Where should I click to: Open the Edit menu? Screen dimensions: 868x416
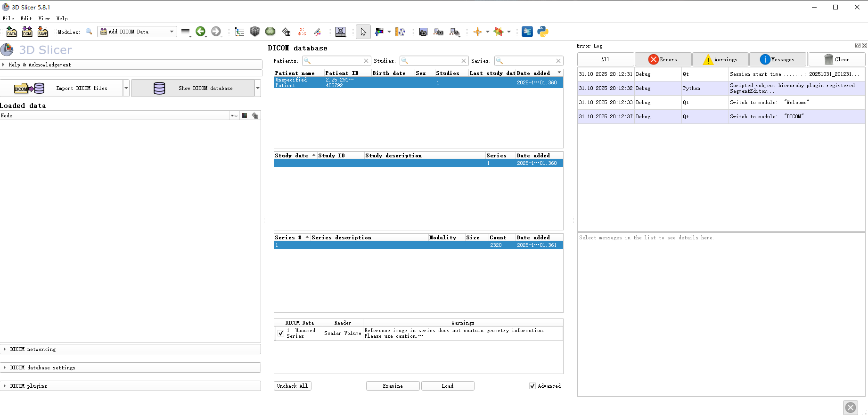pos(26,18)
